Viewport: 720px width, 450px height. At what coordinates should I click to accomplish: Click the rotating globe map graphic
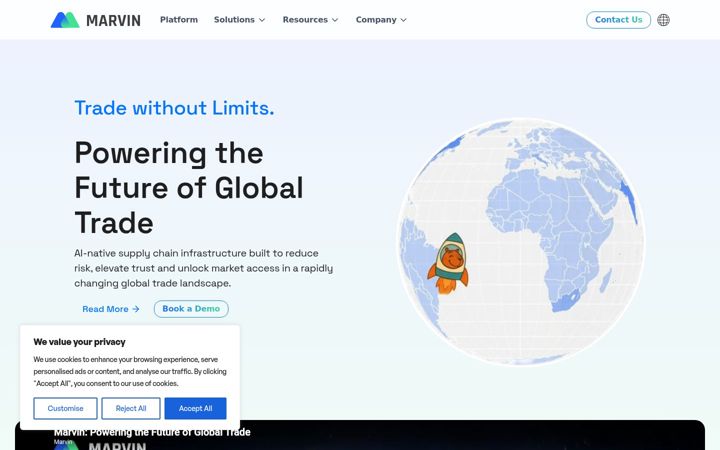pyautogui.click(x=521, y=242)
